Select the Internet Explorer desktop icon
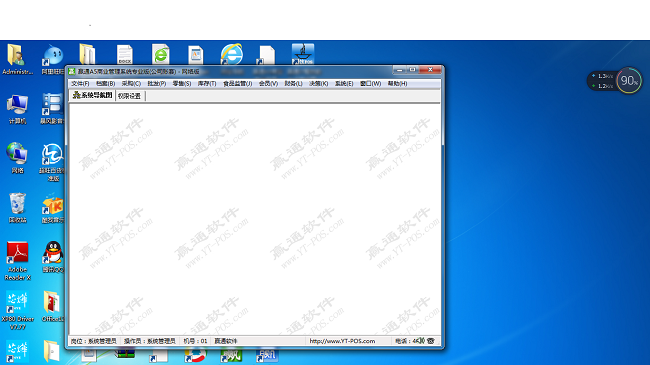The height and width of the screenshot is (365, 650). point(231,54)
